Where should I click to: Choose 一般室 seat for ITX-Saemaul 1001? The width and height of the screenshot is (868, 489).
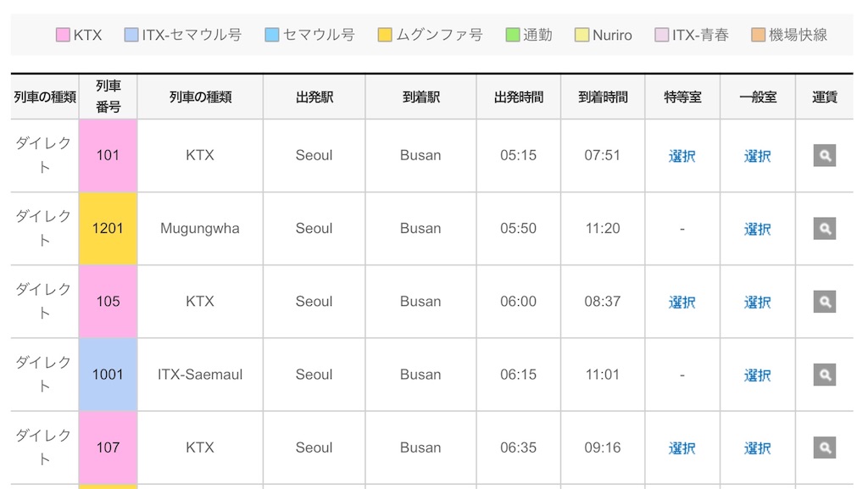[757, 375]
